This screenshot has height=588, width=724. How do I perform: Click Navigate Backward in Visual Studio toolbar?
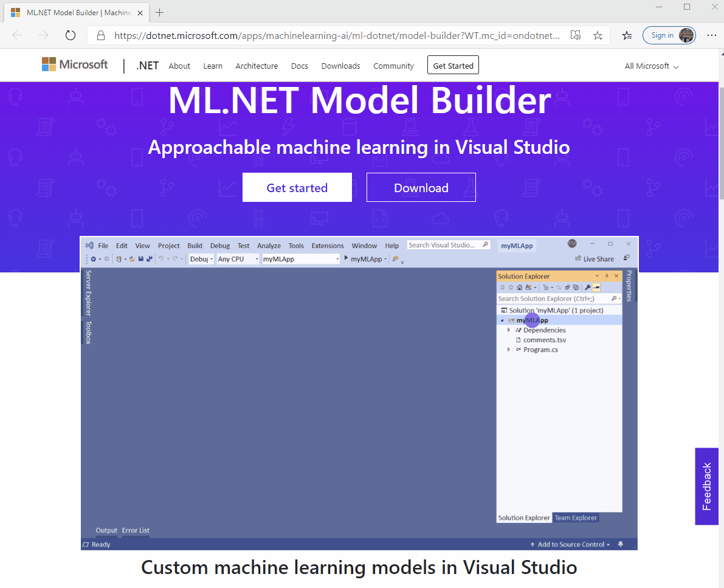(93, 259)
